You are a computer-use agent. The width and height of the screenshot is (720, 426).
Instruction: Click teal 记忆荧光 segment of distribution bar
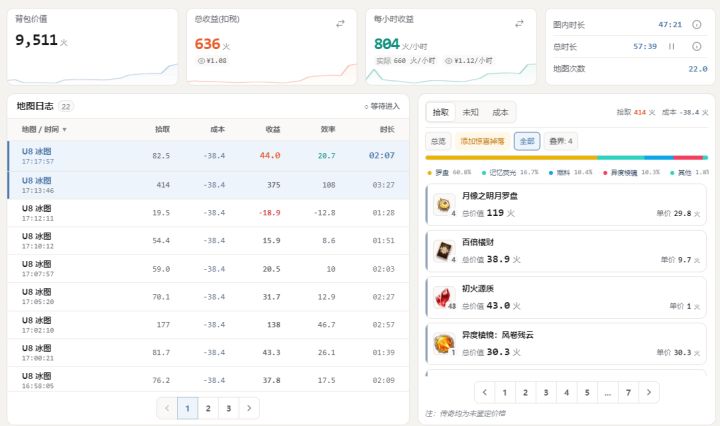[621, 157]
